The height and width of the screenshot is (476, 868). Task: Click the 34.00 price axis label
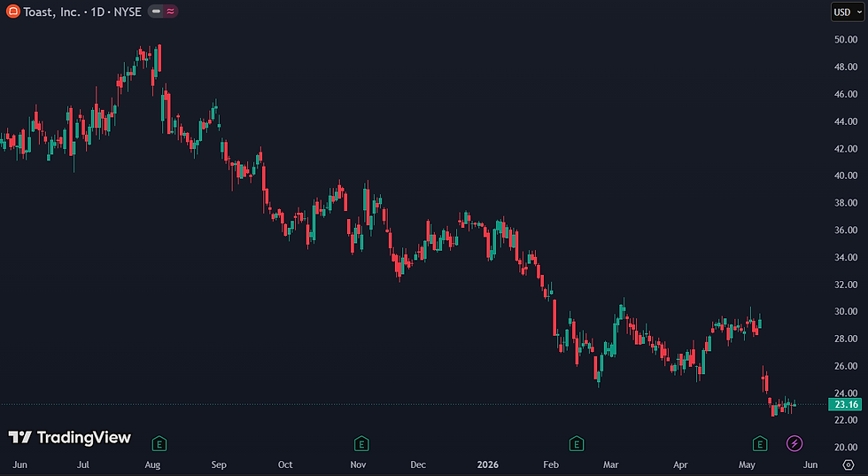pyautogui.click(x=846, y=256)
